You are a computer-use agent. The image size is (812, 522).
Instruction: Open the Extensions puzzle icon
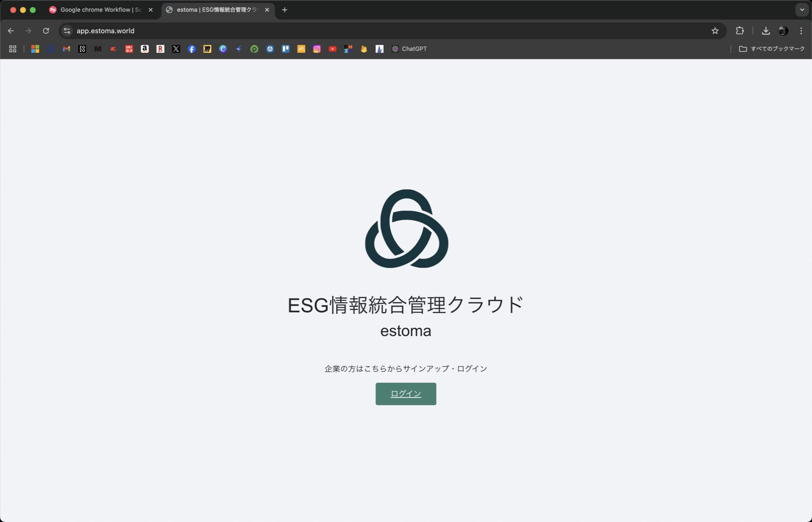tap(740, 31)
